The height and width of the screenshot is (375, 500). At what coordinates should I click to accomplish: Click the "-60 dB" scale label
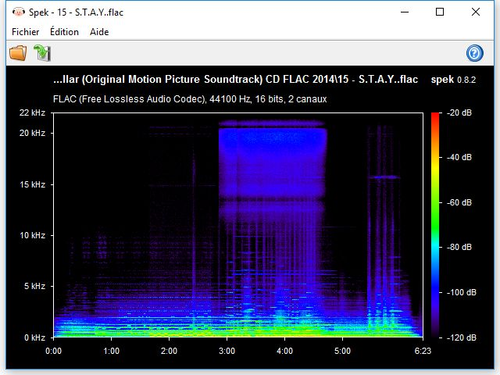pos(459,202)
